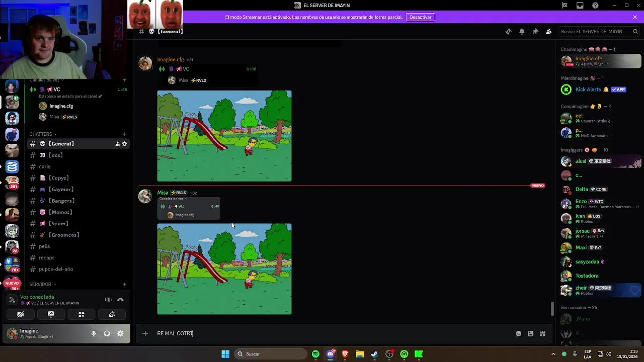Image resolution: width=644 pixels, height=362 pixels.
Task: Open the Groomeos channel
Action: pyautogui.click(x=78, y=235)
